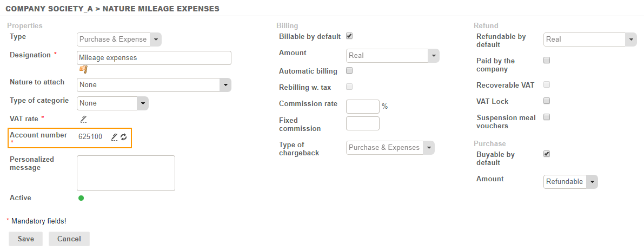Viewport: 644px width, 250px height.
Task: Click into the Personalized message box
Action: pos(126,173)
